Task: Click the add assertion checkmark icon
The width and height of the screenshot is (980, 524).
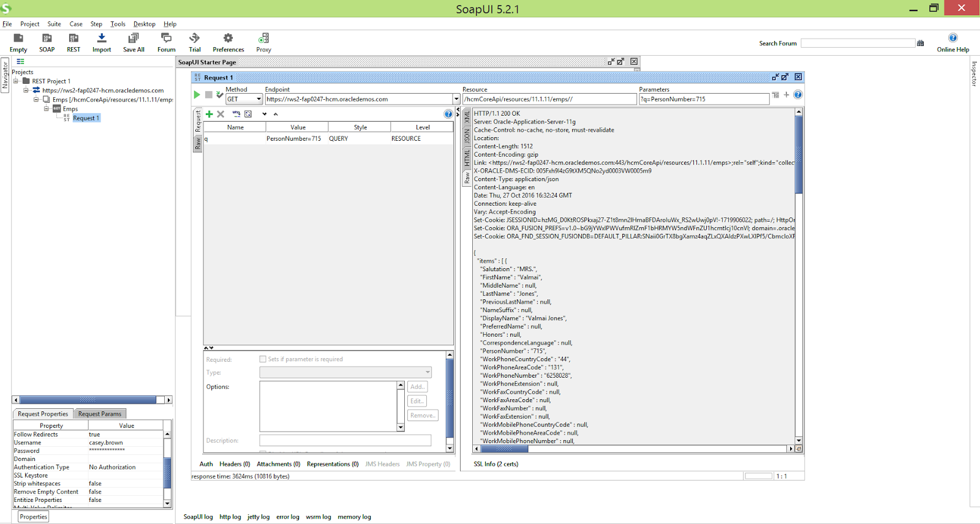Action: coord(220,95)
